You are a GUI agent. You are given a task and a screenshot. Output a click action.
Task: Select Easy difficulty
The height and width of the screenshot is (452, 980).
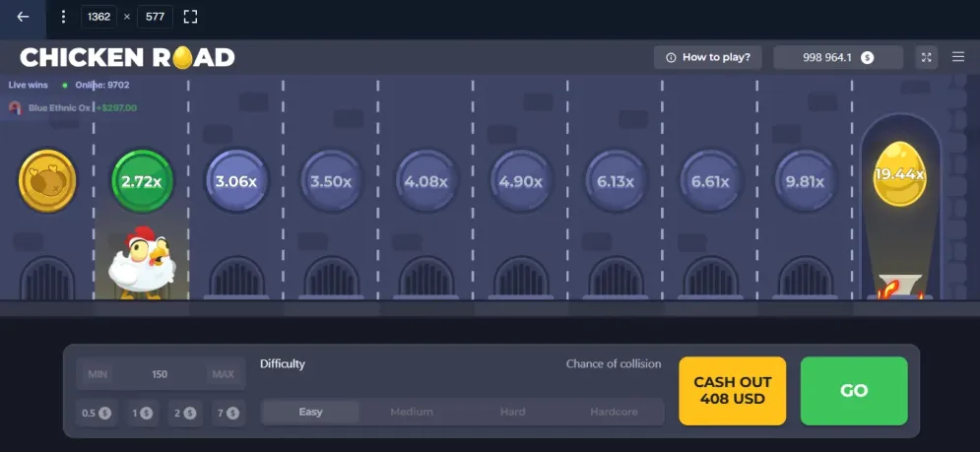click(x=310, y=412)
